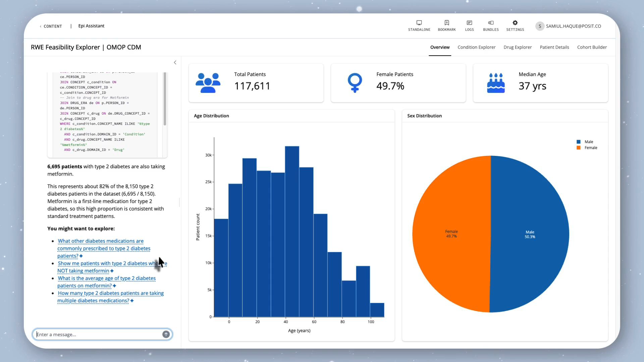Switch to the Cohort Builder tab
Screen dimensions: 644x362
[592, 47]
